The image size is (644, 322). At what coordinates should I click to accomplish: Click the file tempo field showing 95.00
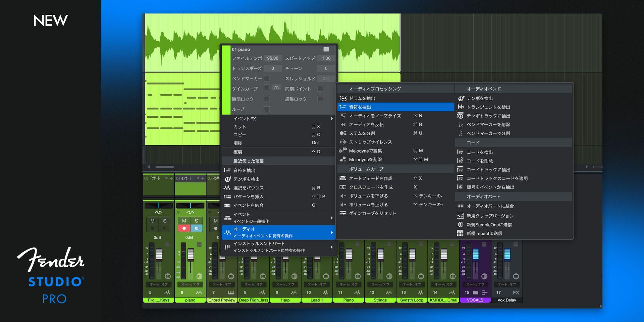pos(273,58)
